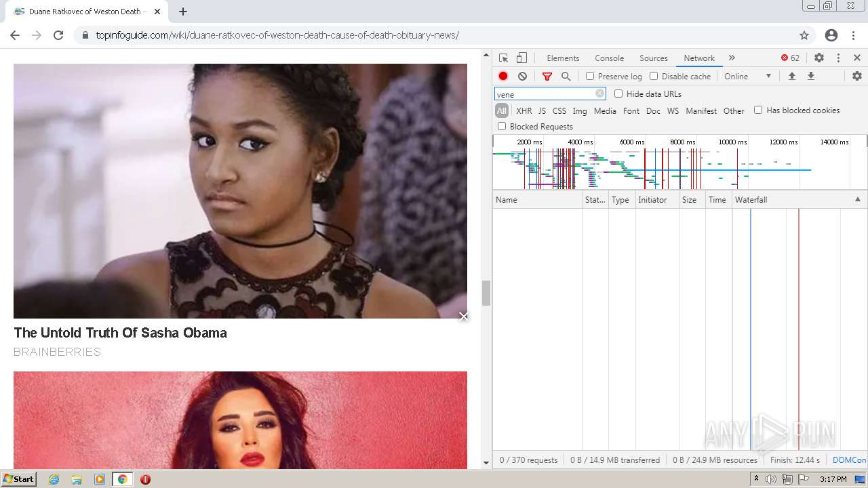Sort requests by Name column

pos(538,199)
